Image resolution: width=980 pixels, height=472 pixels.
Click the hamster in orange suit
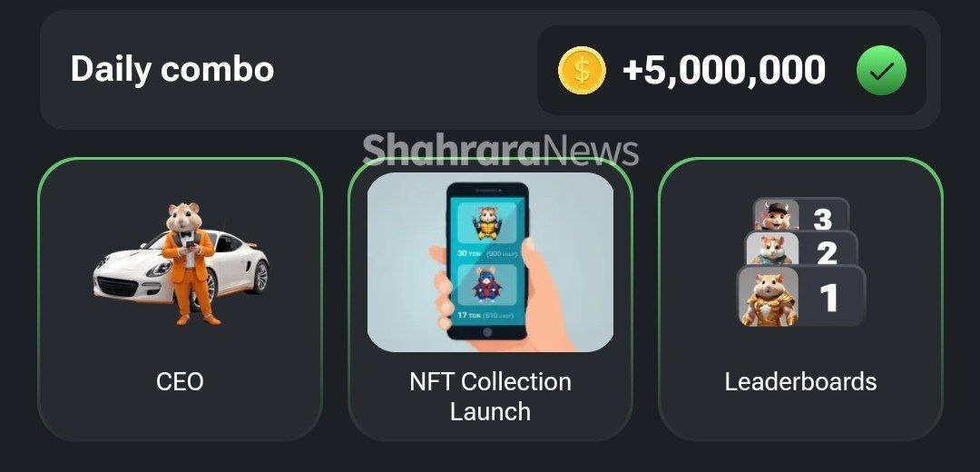pyautogui.click(x=188, y=262)
